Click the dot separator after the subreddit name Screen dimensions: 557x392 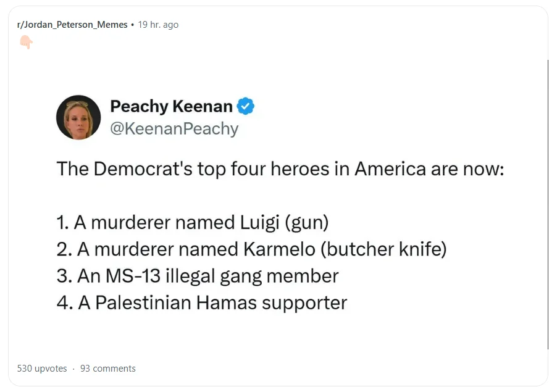(x=133, y=25)
